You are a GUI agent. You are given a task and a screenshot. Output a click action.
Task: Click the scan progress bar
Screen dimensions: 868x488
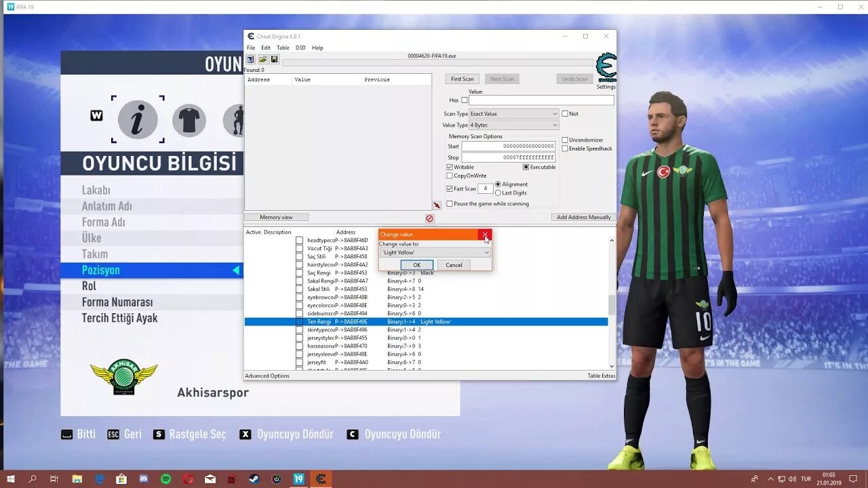click(x=438, y=63)
